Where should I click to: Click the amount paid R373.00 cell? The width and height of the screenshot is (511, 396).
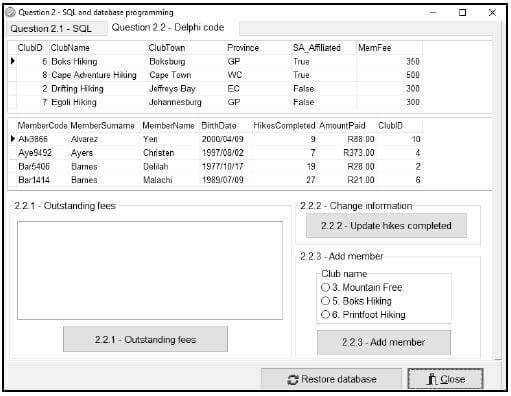[x=346, y=153]
